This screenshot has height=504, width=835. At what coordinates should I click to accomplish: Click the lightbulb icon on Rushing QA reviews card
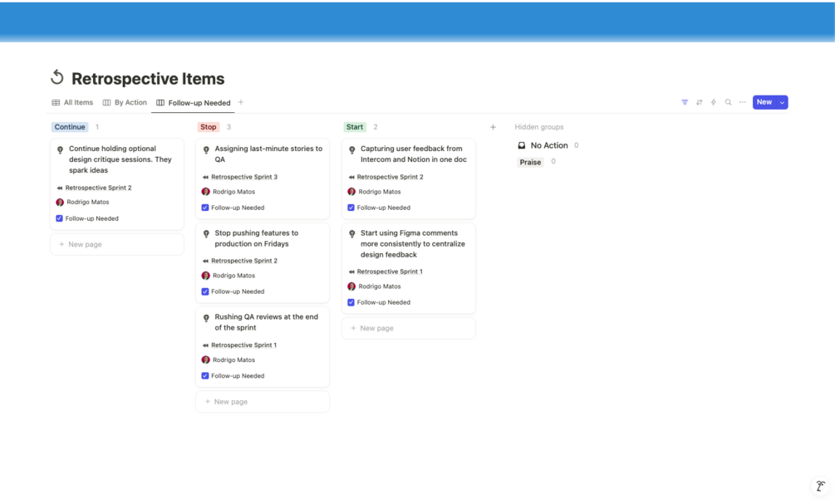(x=206, y=318)
